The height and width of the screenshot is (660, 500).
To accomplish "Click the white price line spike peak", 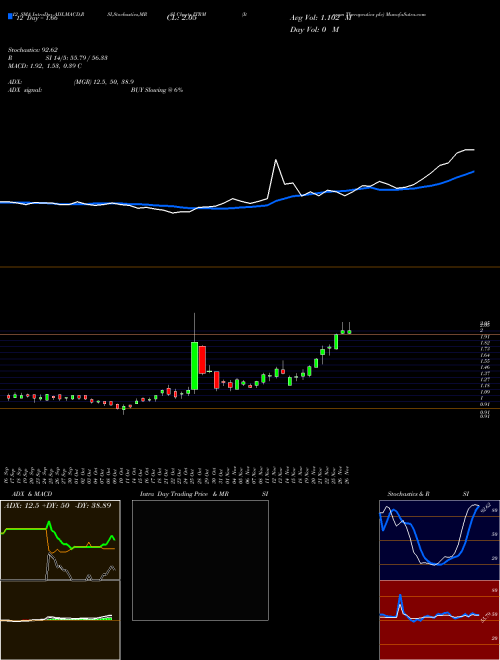I will coord(276,160).
